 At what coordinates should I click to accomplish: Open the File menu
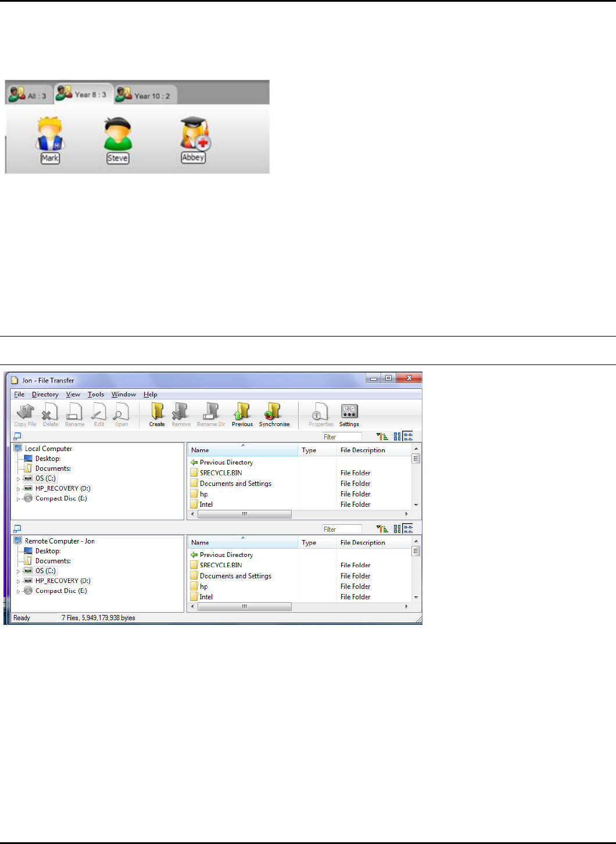tap(19, 394)
